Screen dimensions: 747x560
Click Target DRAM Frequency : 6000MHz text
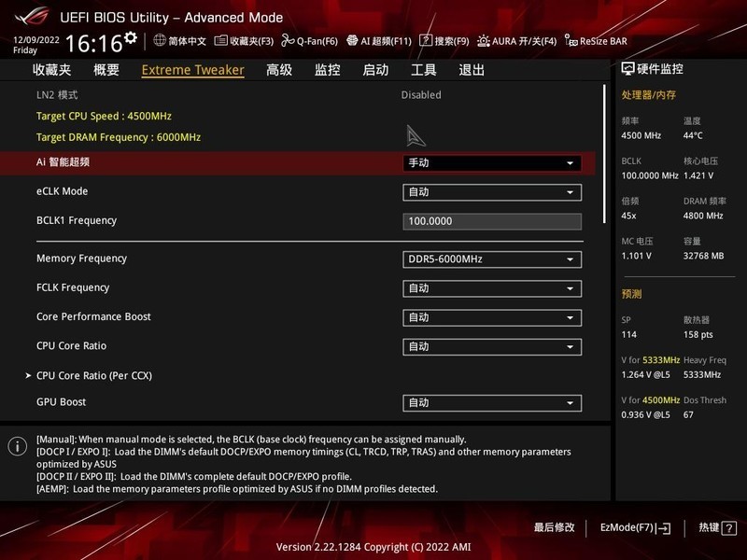119,137
